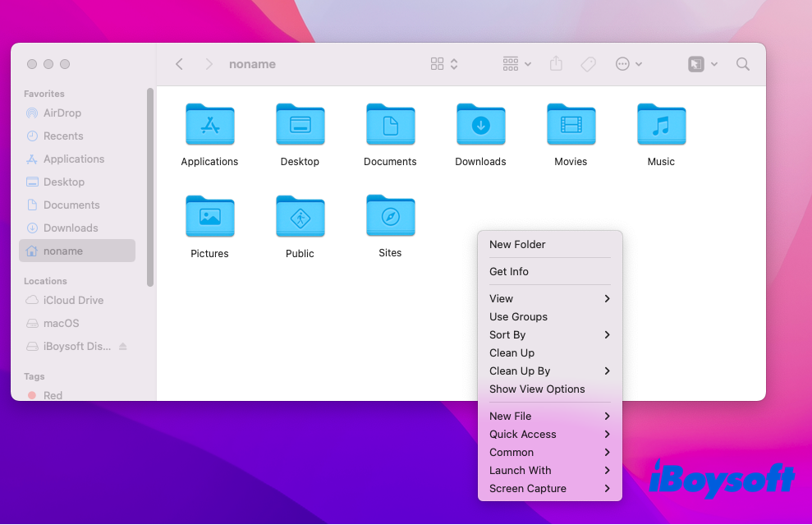Click the Share icon in Finder toolbar
The image size is (812, 525).
pos(556,64)
